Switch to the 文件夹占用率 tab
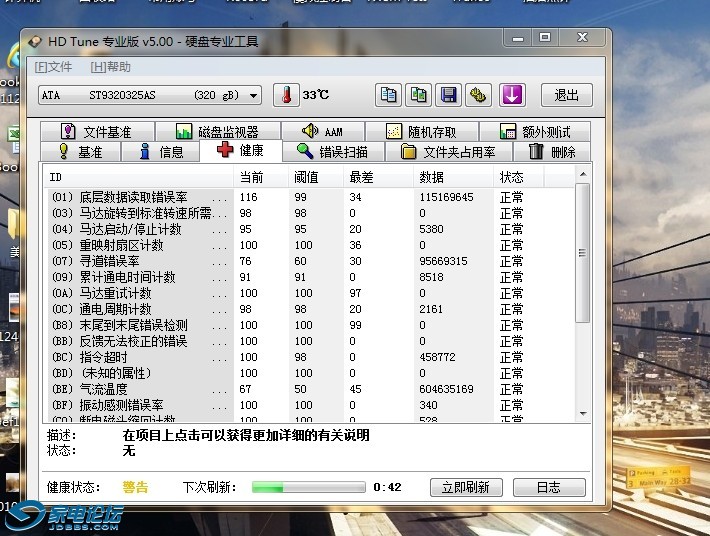Viewport: 710px width, 536px height. point(448,152)
